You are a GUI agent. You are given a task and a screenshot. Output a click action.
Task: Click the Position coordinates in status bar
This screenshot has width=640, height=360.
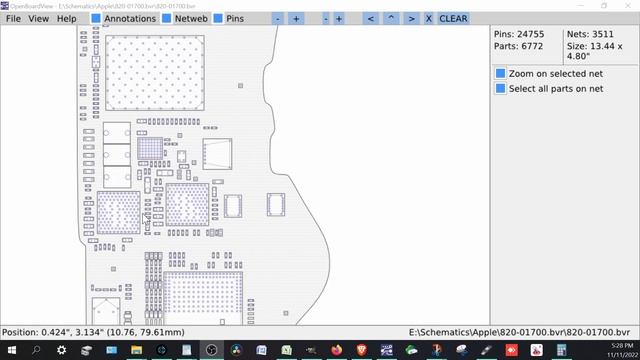pos(93,332)
